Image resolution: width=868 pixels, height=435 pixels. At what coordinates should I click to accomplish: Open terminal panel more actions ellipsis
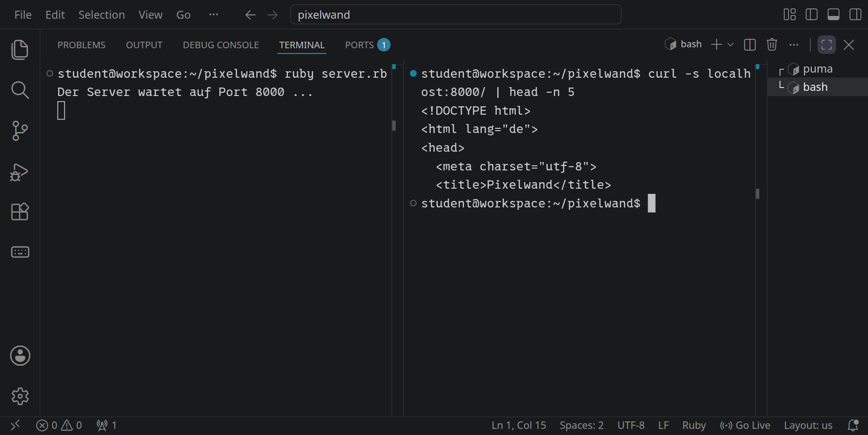pos(793,44)
